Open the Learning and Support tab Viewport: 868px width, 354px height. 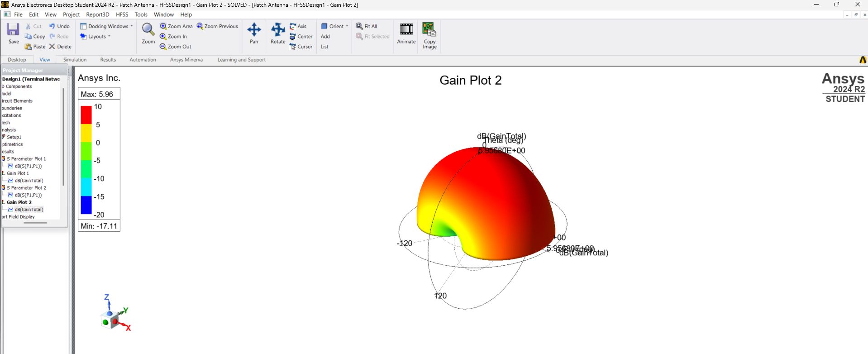pos(242,60)
